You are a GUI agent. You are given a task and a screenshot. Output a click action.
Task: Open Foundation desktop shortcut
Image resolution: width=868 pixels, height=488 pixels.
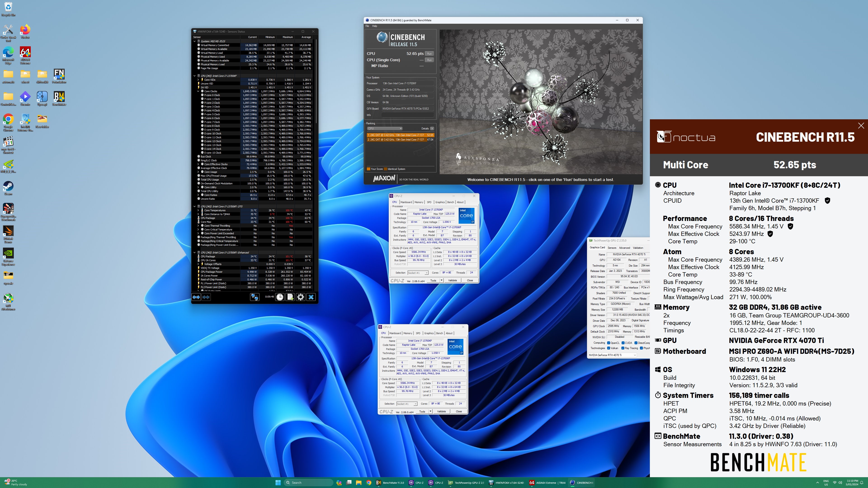coord(59,76)
